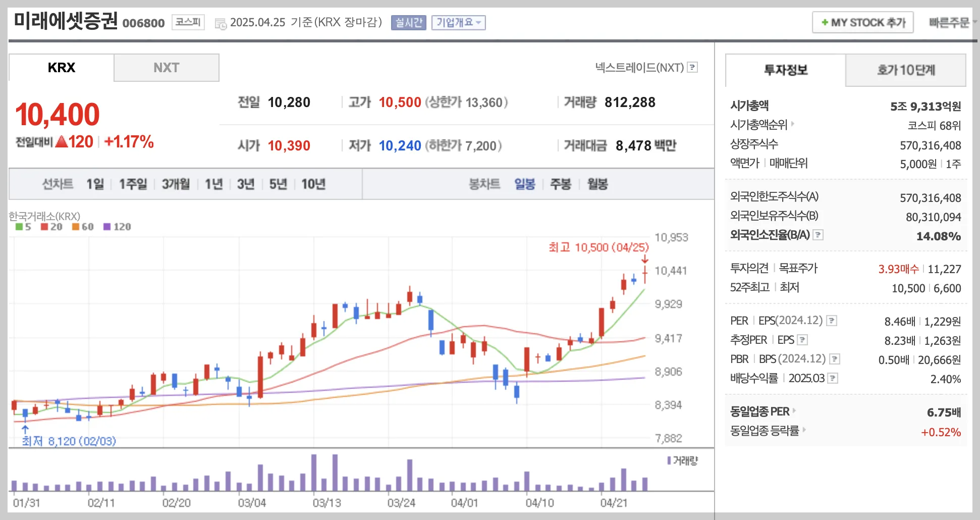Select the 3년 line chart
Screen dimensions: 980x520
click(x=246, y=184)
